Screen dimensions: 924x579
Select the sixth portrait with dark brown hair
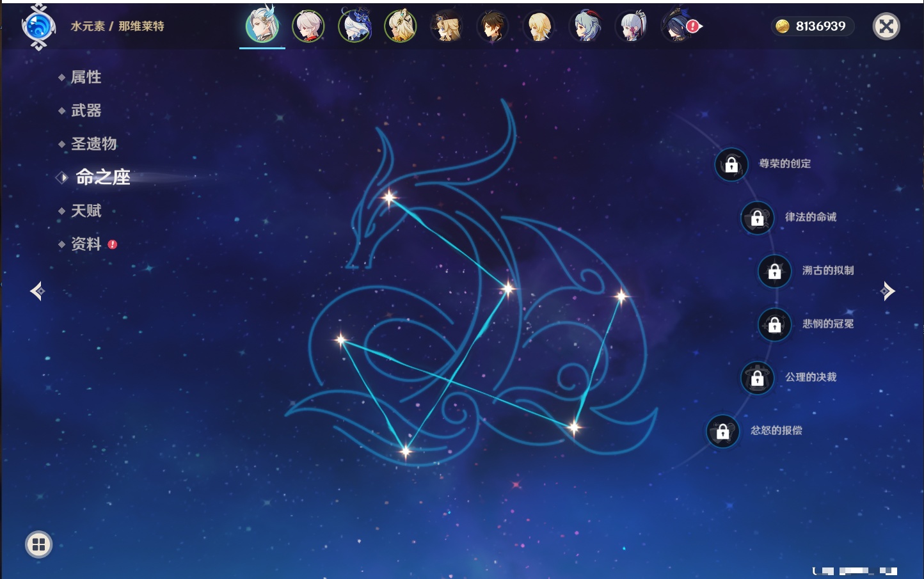[493, 26]
